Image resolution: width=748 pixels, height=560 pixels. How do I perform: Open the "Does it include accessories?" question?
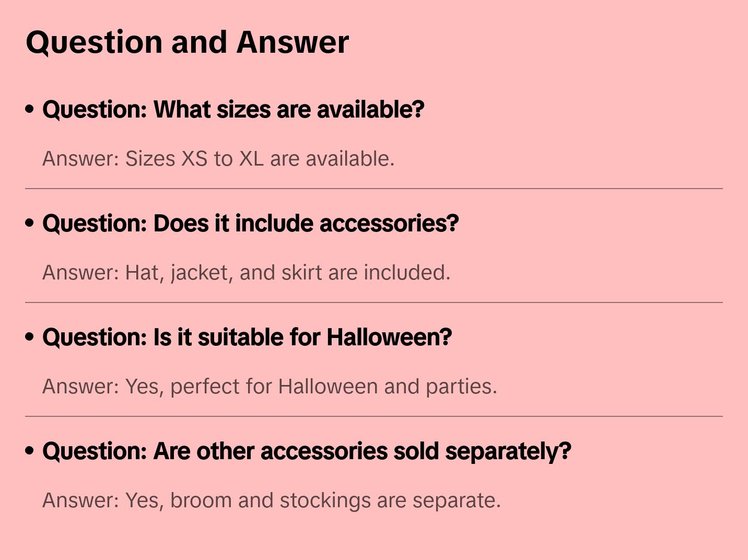(x=250, y=224)
